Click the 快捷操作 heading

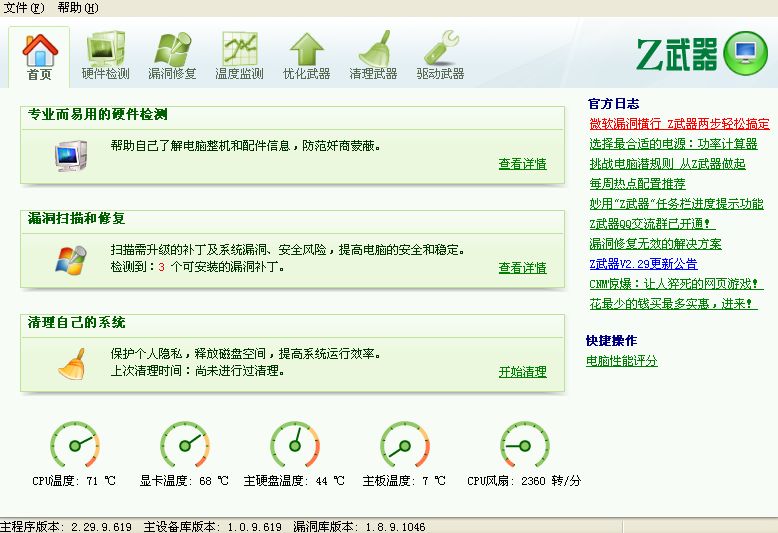pyautogui.click(x=611, y=340)
